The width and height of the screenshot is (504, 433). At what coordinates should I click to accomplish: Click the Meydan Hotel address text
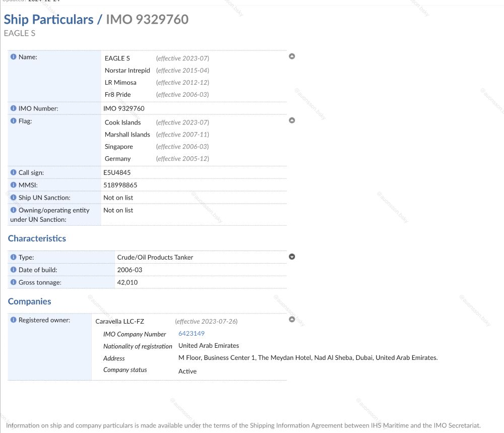click(x=308, y=358)
